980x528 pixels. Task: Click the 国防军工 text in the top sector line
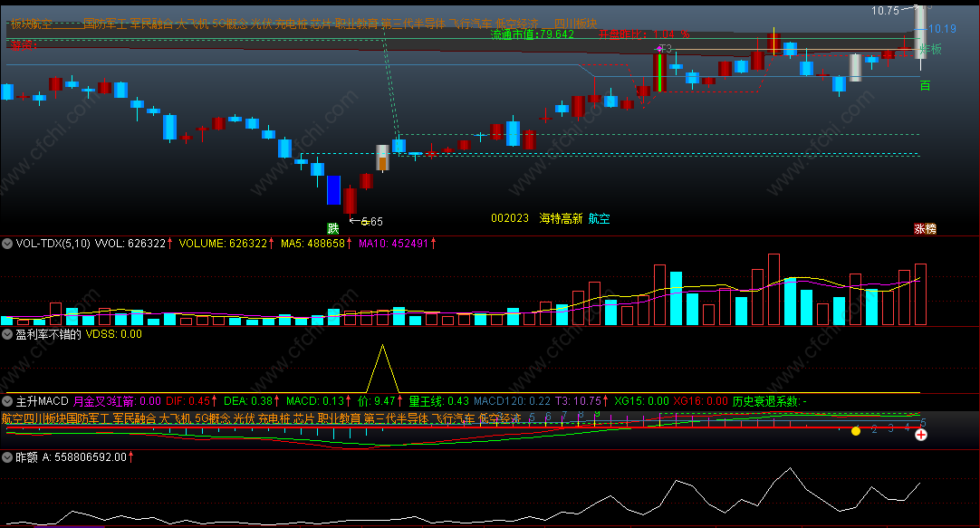click(105, 24)
